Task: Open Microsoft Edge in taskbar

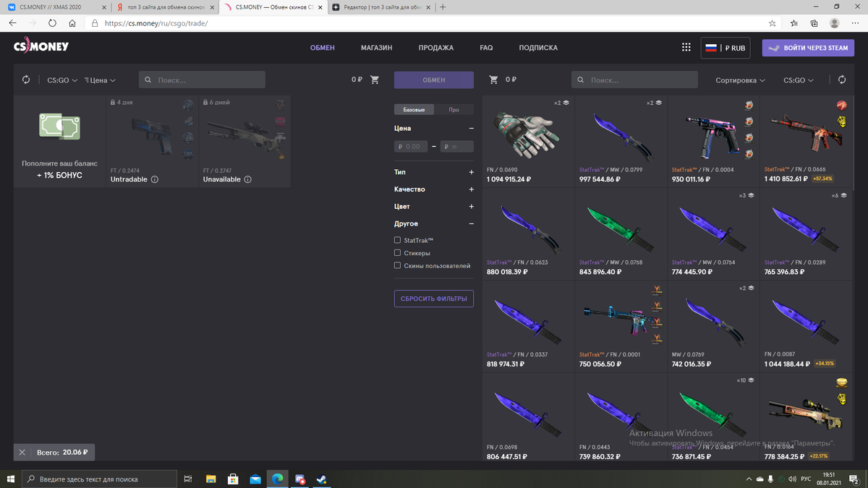Action: pos(277,479)
